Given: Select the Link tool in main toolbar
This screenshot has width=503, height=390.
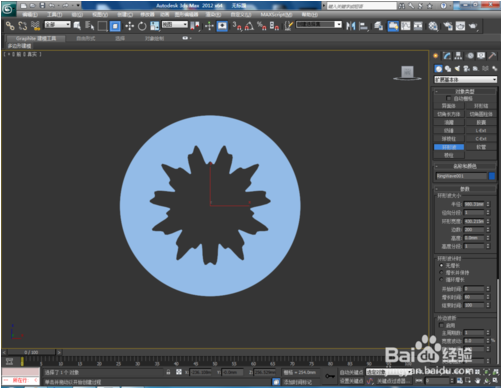Looking at the screenshot, I should pos(10,26).
